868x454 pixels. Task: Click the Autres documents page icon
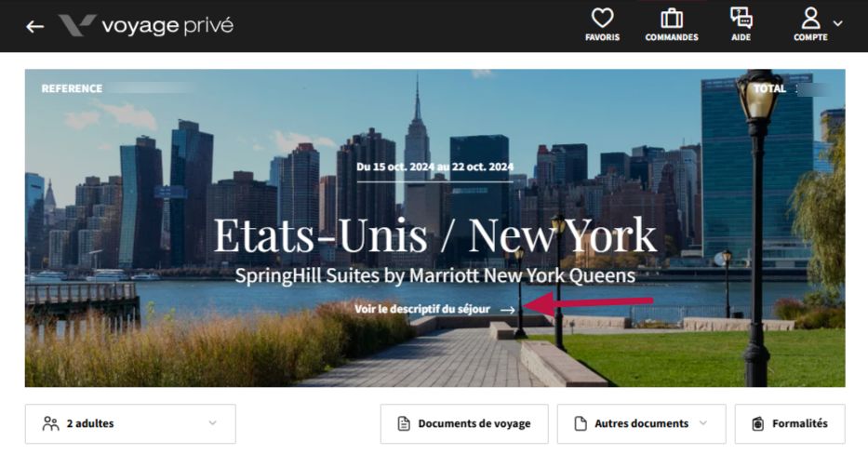[x=581, y=423]
